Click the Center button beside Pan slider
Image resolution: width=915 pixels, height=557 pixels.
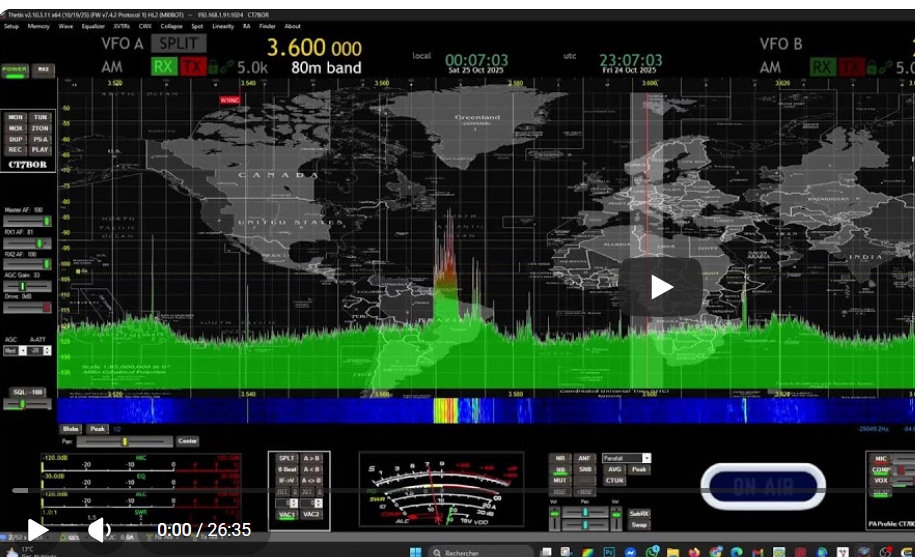[187, 441]
